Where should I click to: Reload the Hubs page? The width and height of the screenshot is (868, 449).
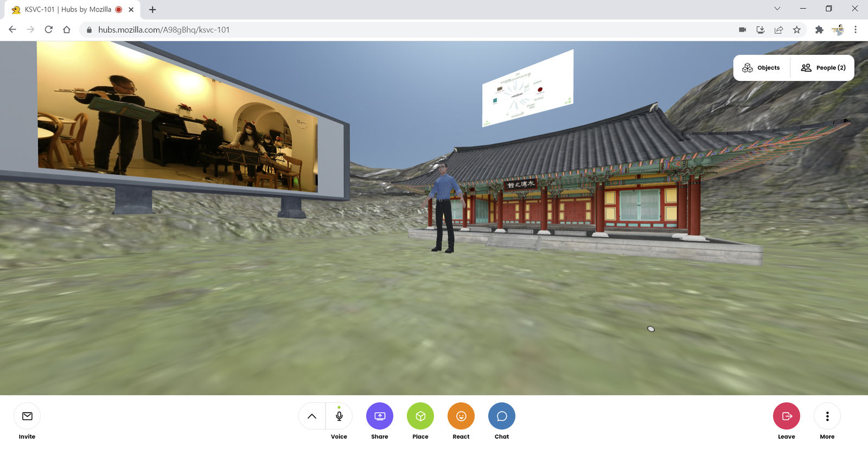click(49, 30)
